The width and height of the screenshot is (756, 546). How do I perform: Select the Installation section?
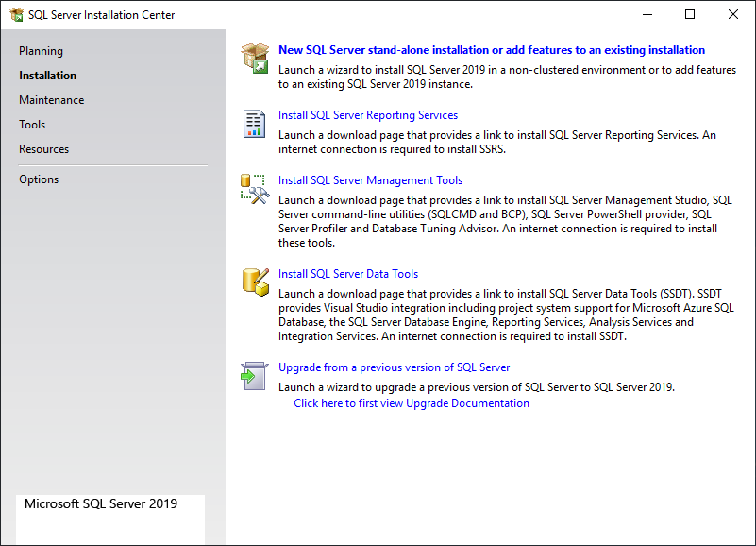[48, 76]
